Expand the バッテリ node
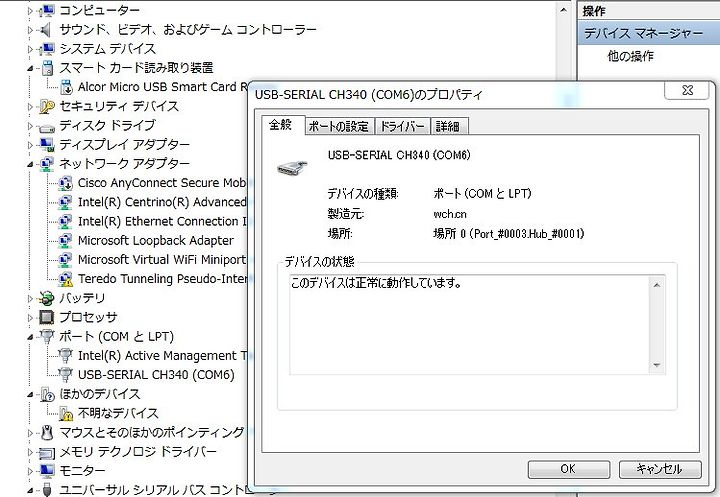Viewport: 720px width, 497px height. (x=31, y=299)
